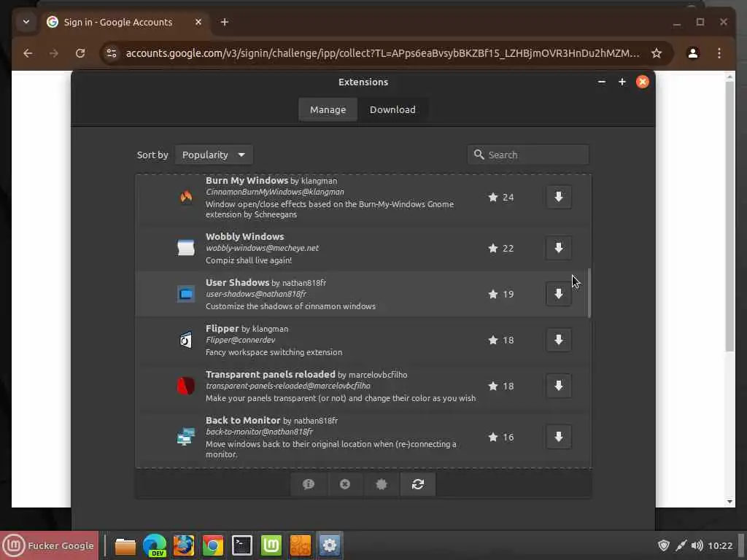Viewport: 747px width, 560px height.
Task: Download the Wobbly Windows extension
Action: coord(558,248)
